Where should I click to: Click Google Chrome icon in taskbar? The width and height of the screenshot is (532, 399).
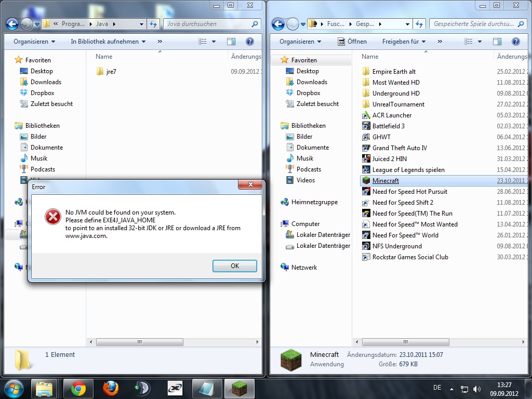pos(78,388)
